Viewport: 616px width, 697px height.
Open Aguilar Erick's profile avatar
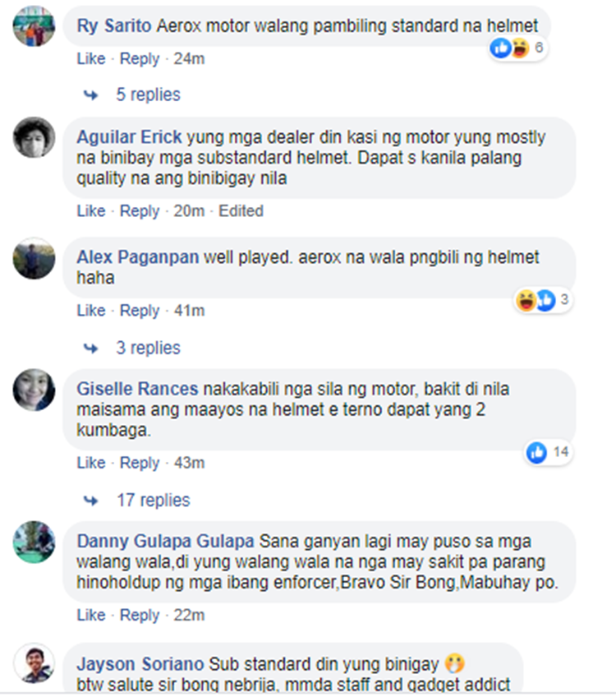[34, 137]
